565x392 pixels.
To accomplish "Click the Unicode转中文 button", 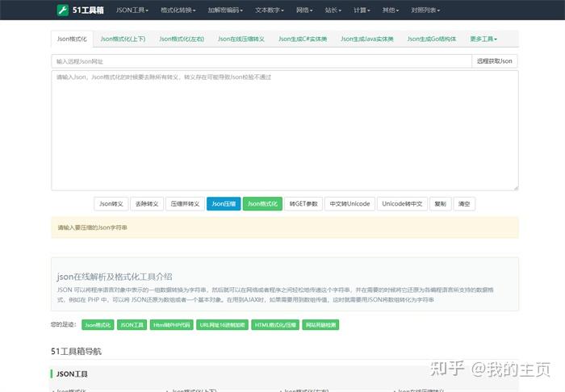I will coord(402,204).
